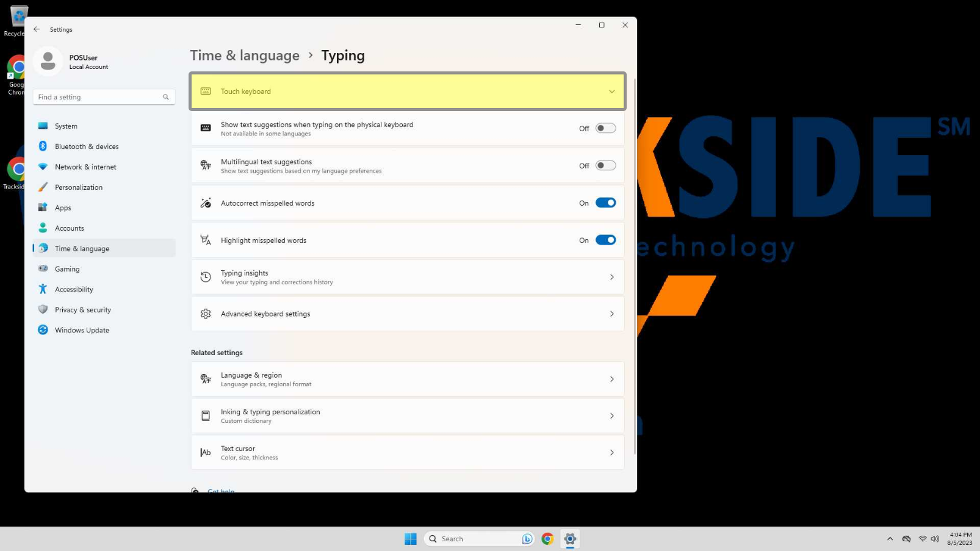Expand the Touch keyboard chevron
This screenshot has height=551, width=980.
(x=612, y=92)
